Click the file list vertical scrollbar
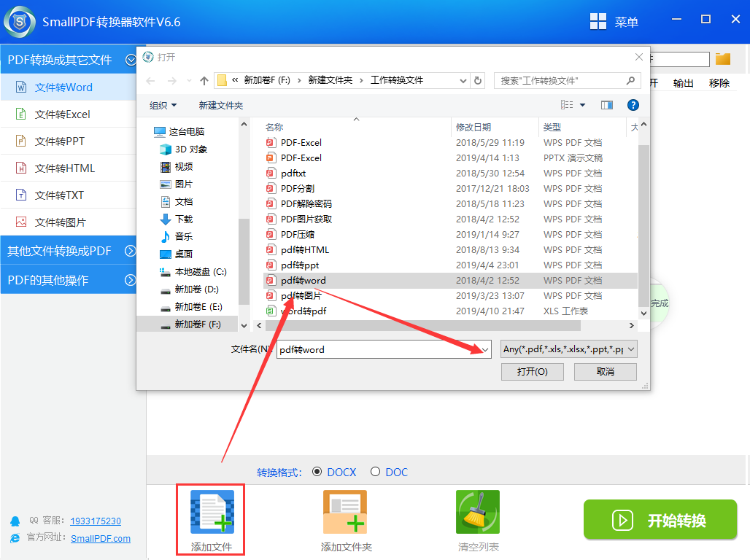The height and width of the screenshot is (560, 750). click(643, 225)
